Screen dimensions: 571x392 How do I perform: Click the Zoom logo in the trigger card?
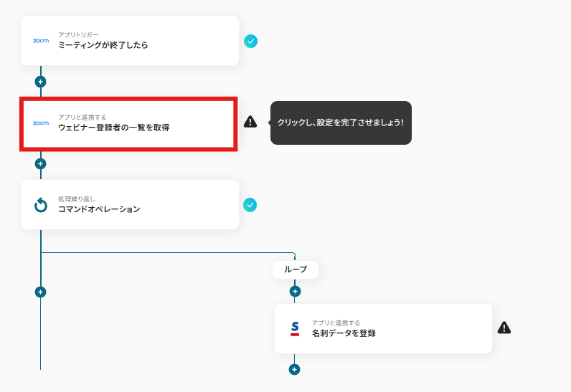(x=41, y=41)
